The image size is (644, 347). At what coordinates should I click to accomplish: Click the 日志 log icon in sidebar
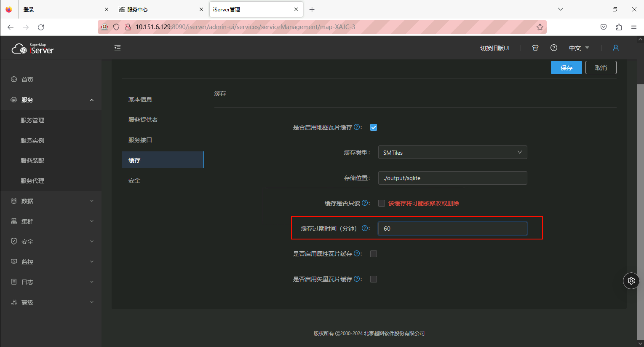tap(14, 282)
